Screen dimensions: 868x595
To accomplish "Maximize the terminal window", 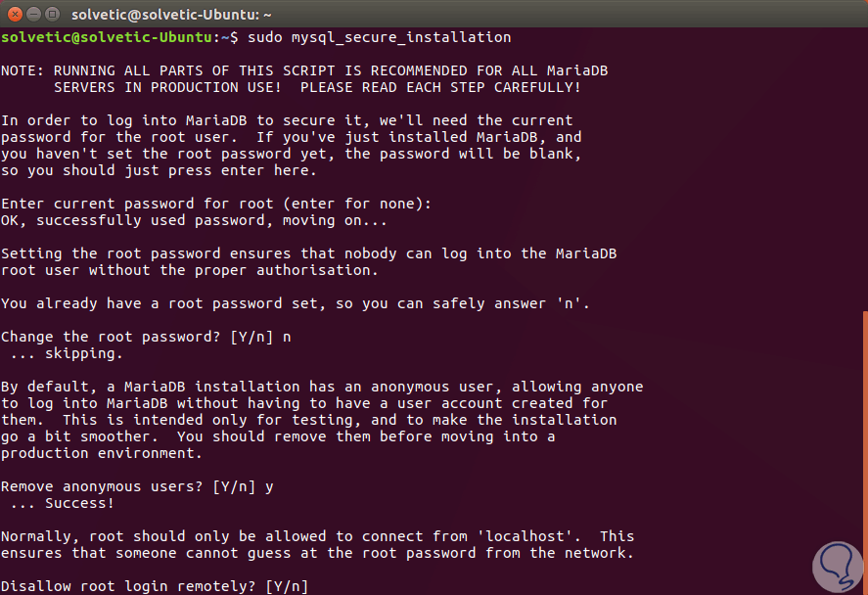I will (50, 14).
